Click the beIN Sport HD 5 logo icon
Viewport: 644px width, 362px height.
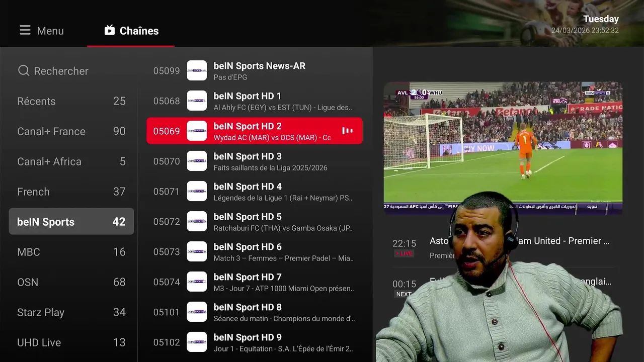click(197, 221)
